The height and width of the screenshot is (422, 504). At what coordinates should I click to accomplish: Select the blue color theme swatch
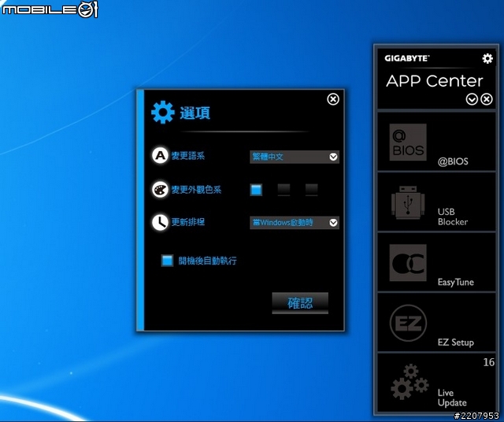[x=256, y=190]
